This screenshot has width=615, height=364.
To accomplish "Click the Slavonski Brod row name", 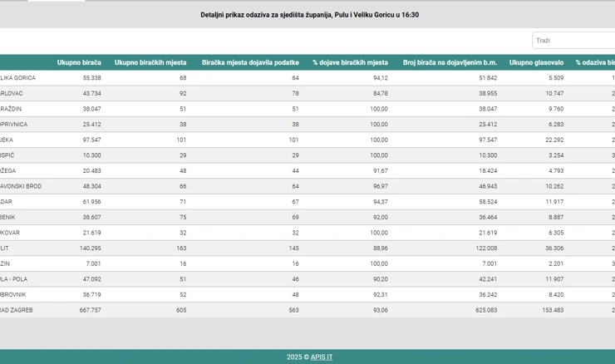I will point(20,186).
